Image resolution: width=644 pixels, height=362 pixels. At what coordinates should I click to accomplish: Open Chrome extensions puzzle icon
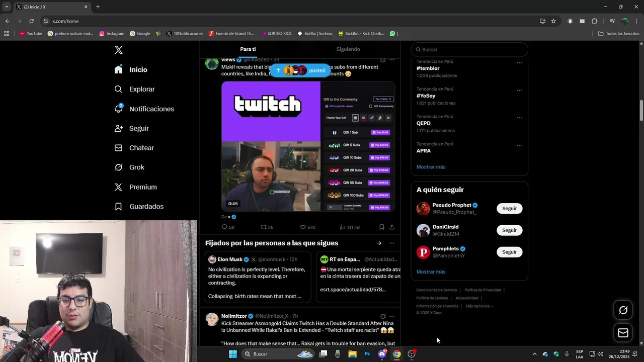594,21
